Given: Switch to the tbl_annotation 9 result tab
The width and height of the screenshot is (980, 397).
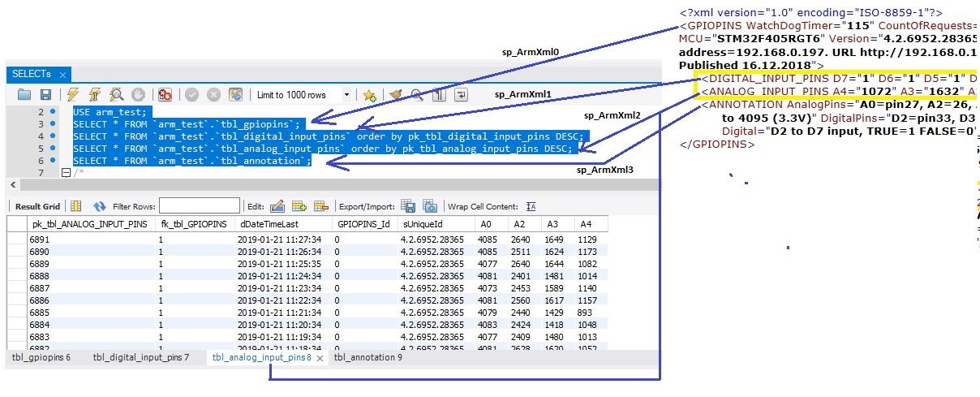Looking at the screenshot, I should click(367, 357).
